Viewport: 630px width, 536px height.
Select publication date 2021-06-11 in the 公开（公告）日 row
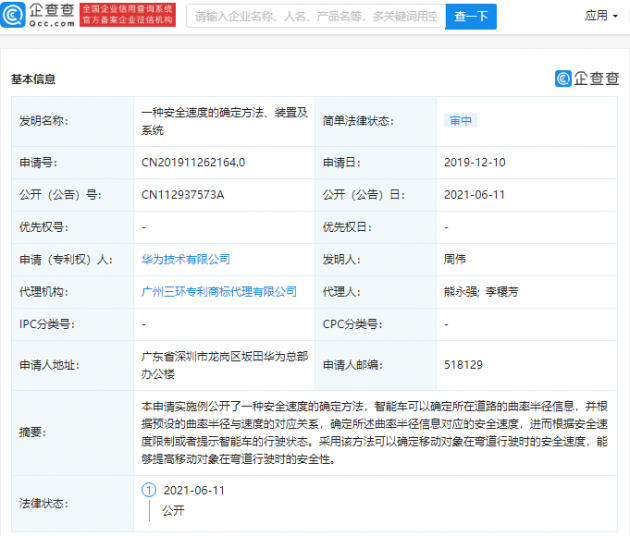coord(474,195)
